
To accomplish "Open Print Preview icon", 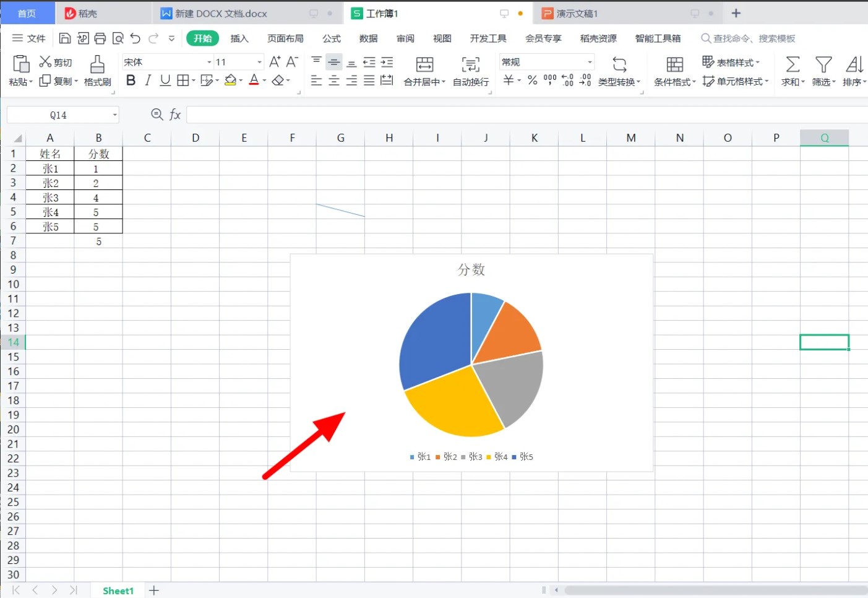I will (x=118, y=38).
